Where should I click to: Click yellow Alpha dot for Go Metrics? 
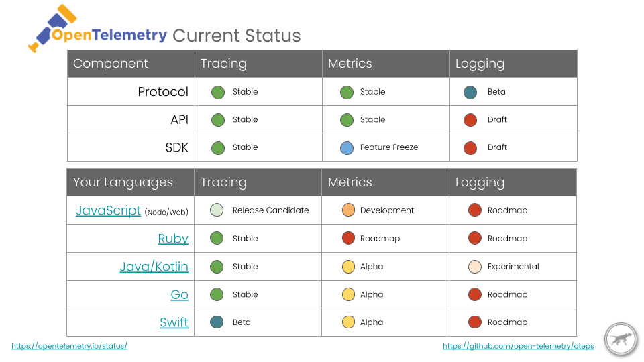[348, 294]
